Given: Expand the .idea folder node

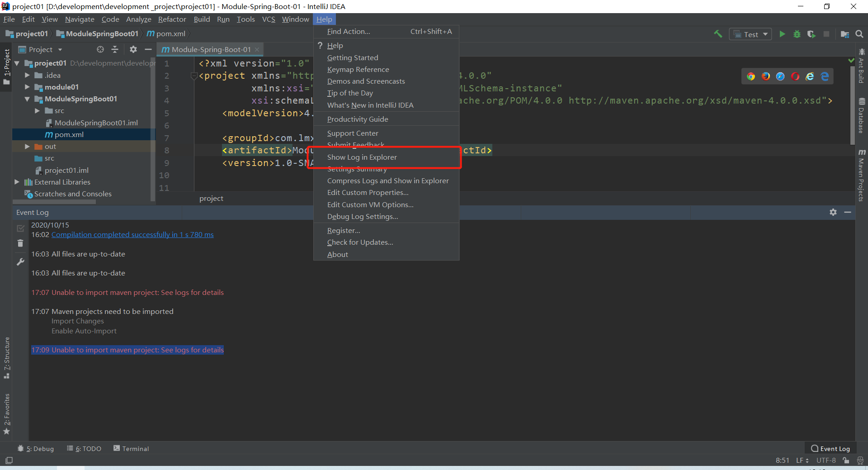Looking at the screenshot, I should pyautogui.click(x=27, y=75).
